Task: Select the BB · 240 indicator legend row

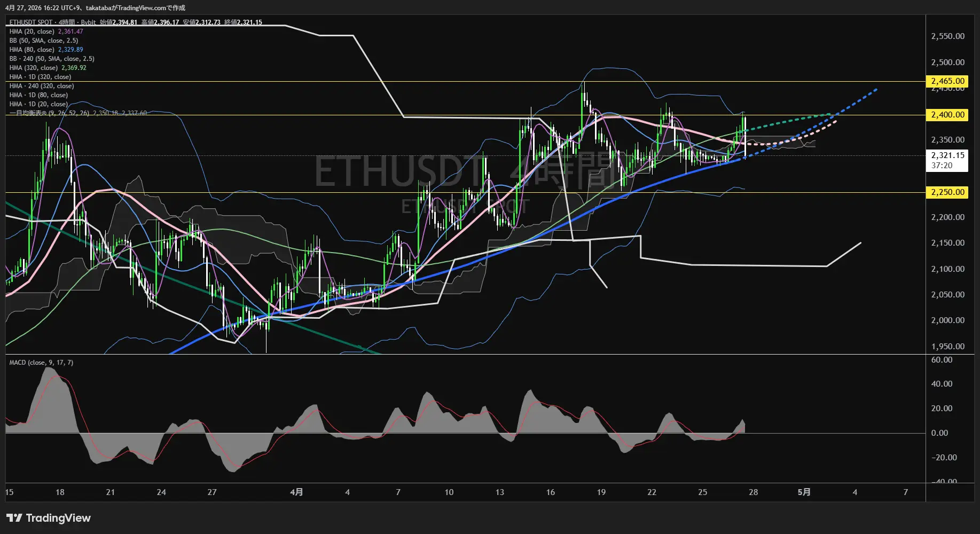Action: click(52, 59)
